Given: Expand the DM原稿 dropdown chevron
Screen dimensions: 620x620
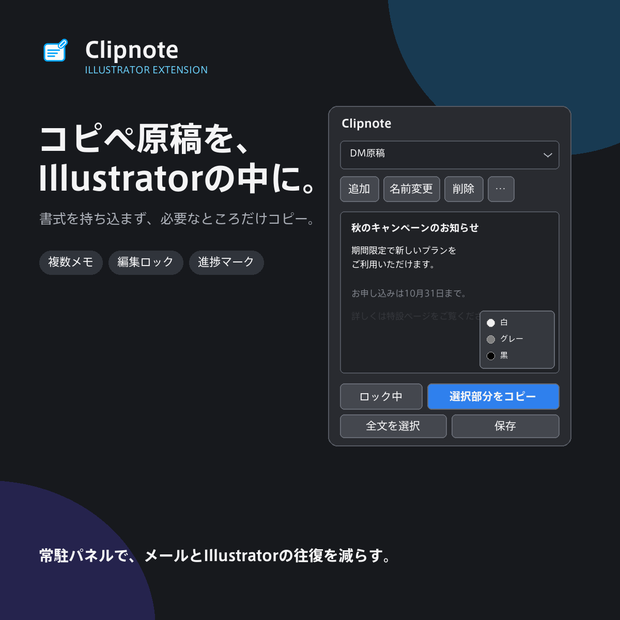Looking at the screenshot, I should [547, 155].
